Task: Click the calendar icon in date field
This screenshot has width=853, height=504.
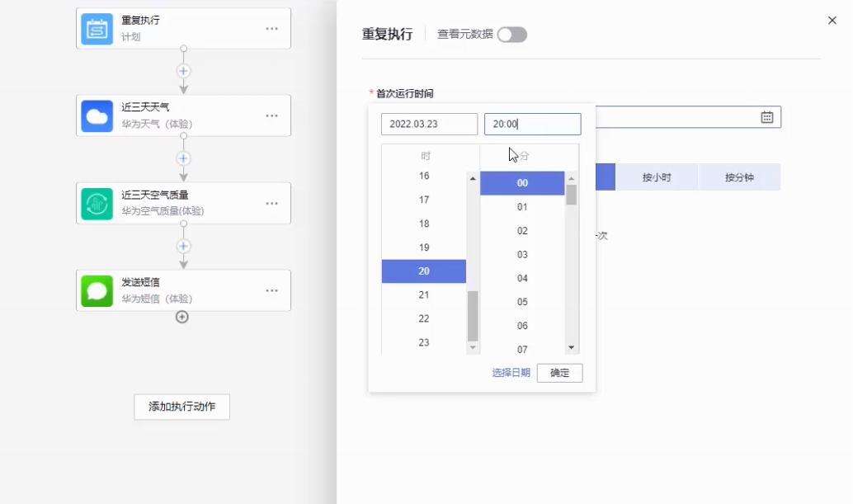Action: (x=766, y=117)
